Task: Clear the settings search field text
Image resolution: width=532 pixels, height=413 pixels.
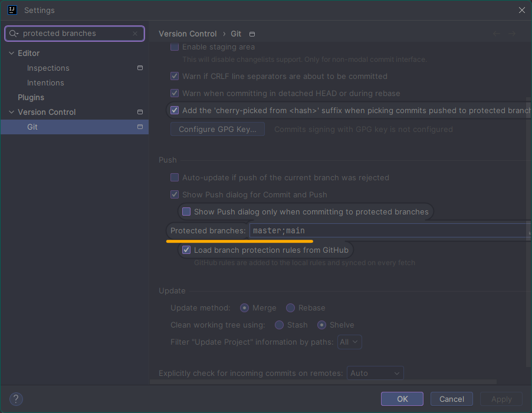Action: (135, 34)
